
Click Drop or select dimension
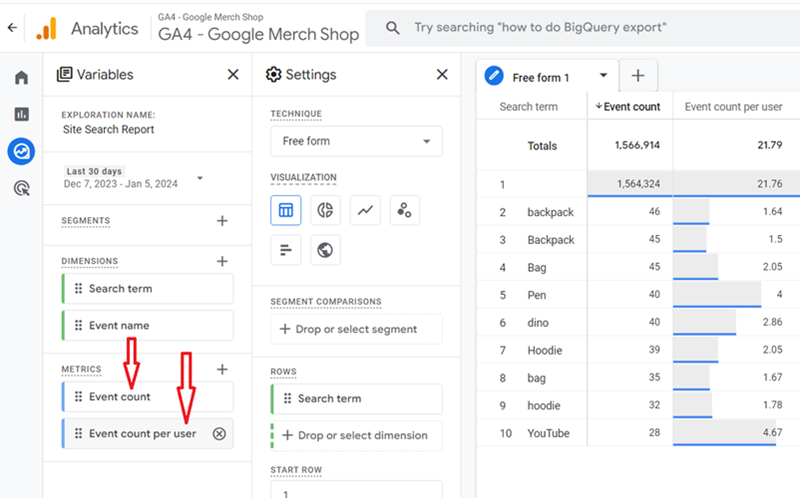(x=356, y=435)
